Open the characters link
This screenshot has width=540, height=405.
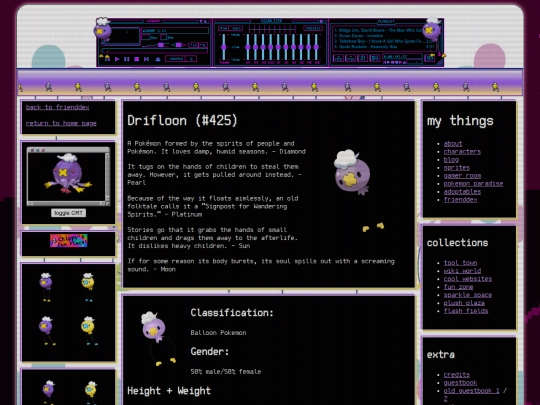click(x=462, y=152)
